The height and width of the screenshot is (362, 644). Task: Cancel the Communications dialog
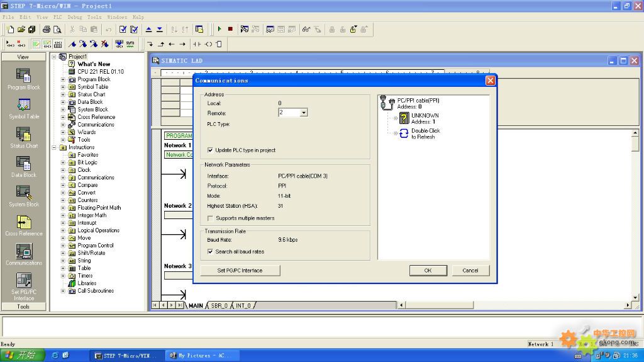pyautogui.click(x=470, y=270)
